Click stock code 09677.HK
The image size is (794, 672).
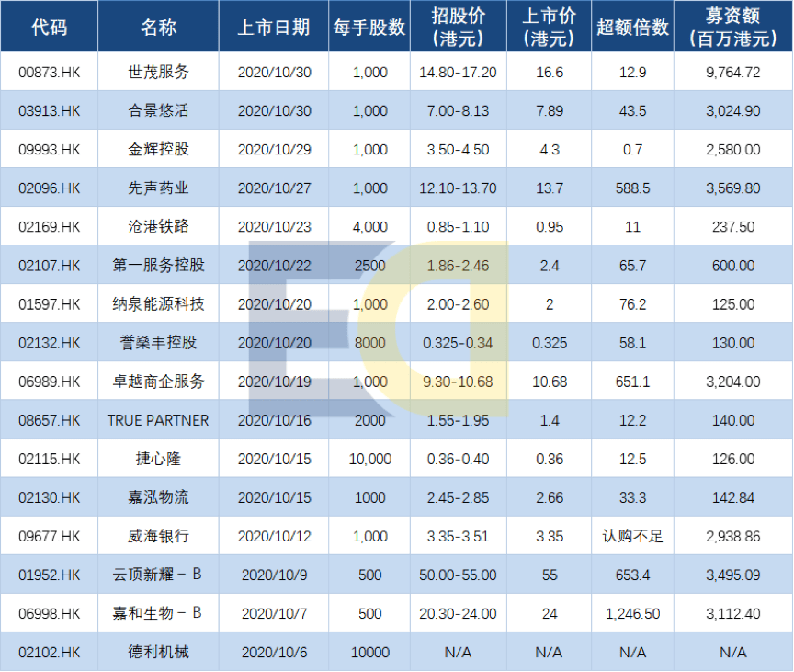49,536
